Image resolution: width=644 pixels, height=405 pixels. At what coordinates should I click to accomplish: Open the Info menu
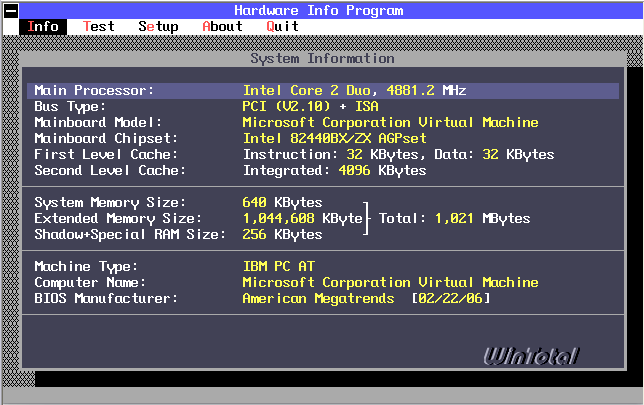(43, 27)
